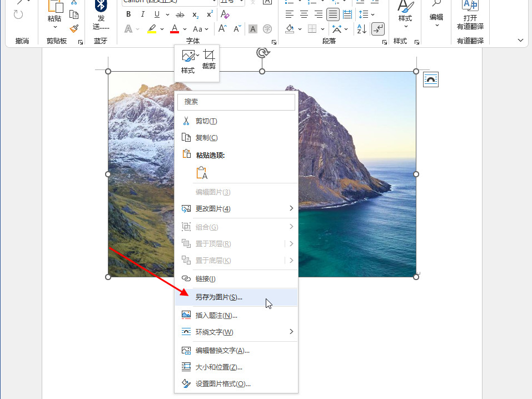Open the Editing group button

pyautogui.click(x=436, y=15)
